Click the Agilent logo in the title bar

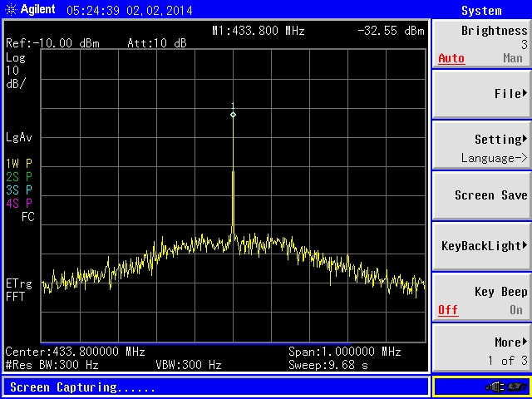click(30, 10)
